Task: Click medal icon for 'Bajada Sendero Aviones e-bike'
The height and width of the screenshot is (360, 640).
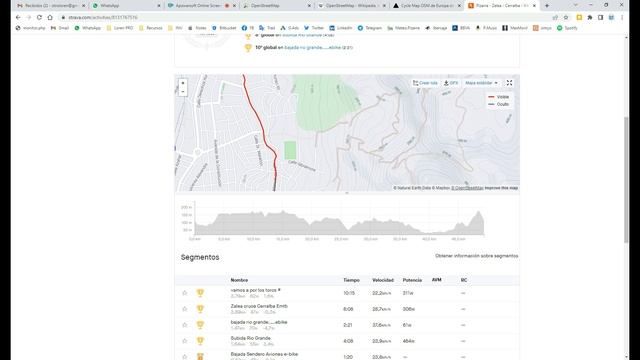Action: [x=200, y=356]
